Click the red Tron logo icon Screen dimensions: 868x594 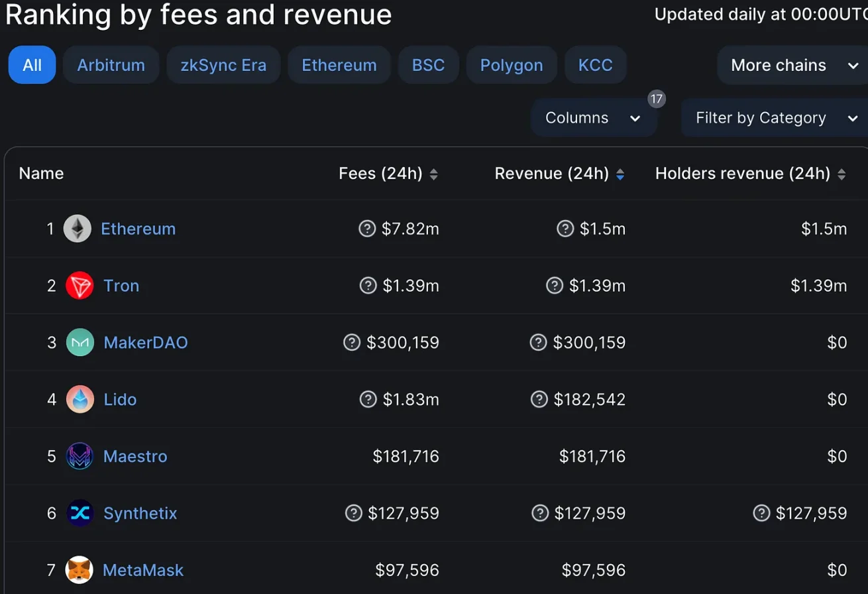pyautogui.click(x=80, y=286)
